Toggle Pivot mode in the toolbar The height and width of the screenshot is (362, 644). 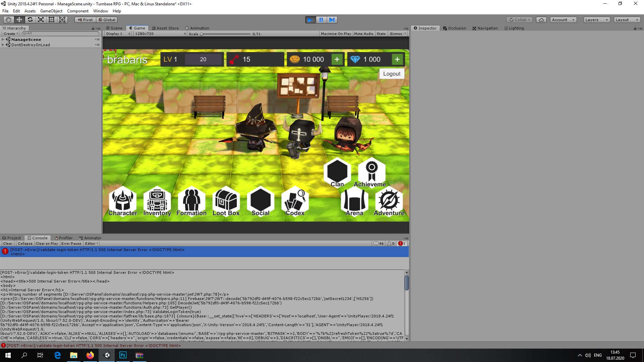tap(85, 19)
